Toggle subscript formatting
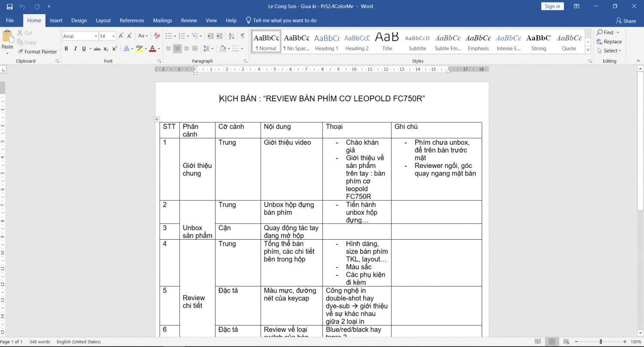Screen dimensions: 644x347 click(106, 49)
